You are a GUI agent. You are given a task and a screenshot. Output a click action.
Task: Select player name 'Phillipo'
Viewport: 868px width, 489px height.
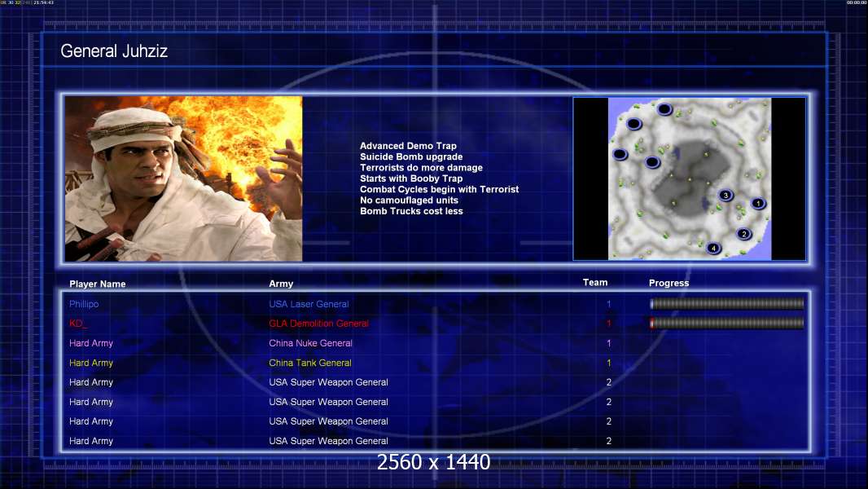(84, 304)
